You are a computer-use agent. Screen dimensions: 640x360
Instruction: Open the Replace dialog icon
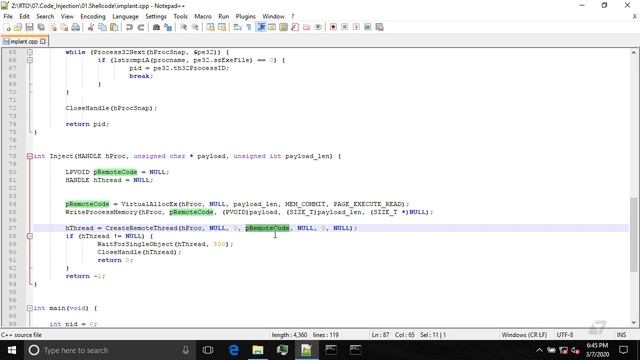(168, 27)
